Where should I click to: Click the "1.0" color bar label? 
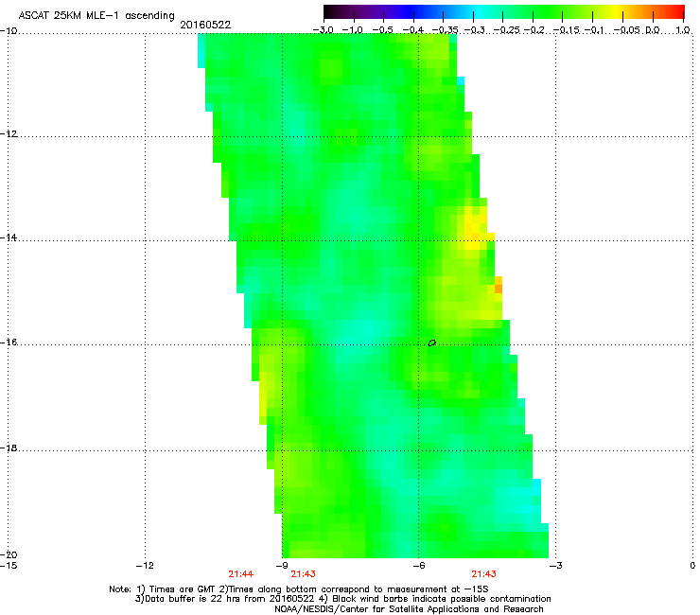683,30
